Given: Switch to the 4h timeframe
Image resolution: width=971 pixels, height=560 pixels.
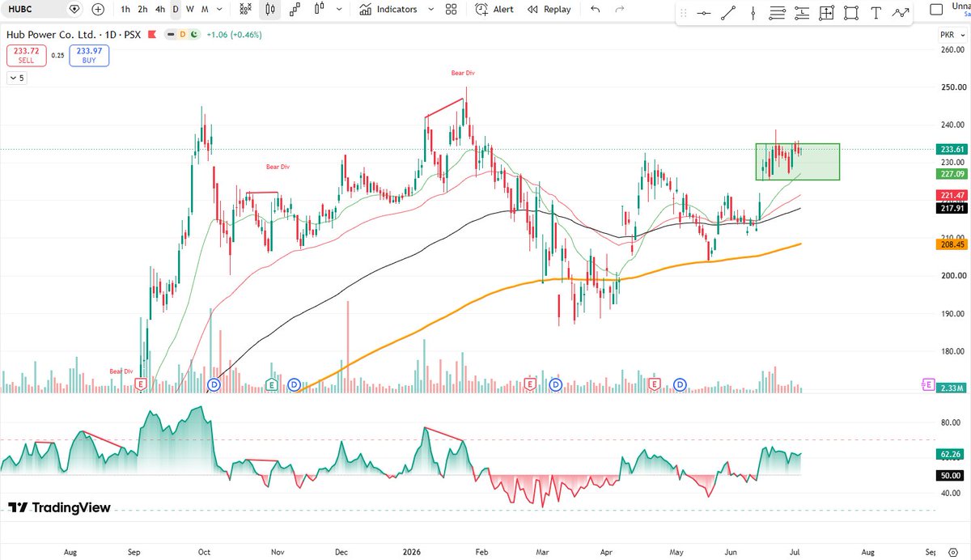Looking at the screenshot, I should point(160,9).
